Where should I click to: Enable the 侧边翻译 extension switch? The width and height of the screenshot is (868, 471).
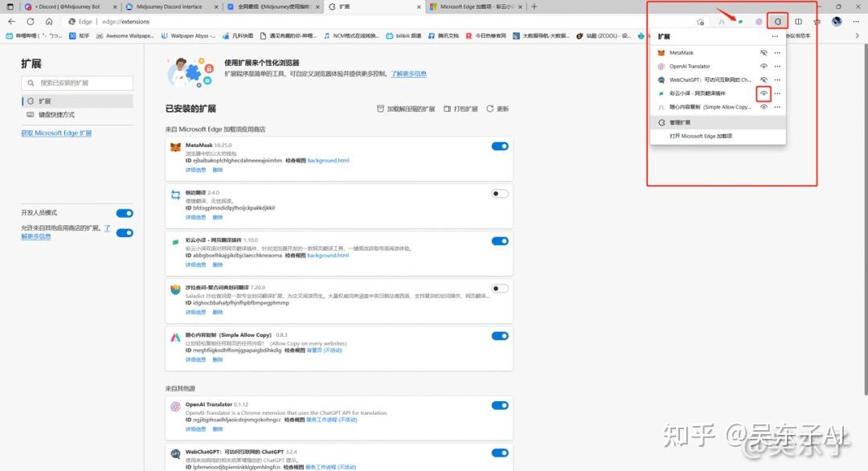click(x=500, y=194)
